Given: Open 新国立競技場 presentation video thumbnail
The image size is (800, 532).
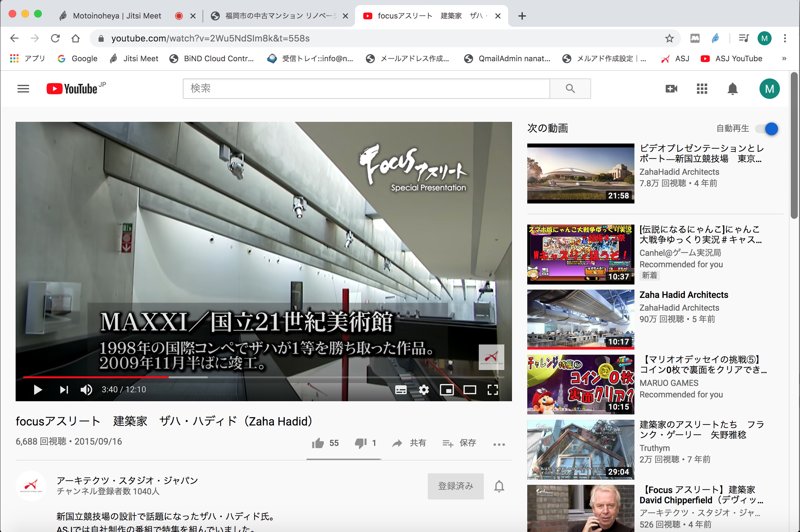Looking at the screenshot, I should (x=581, y=174).
